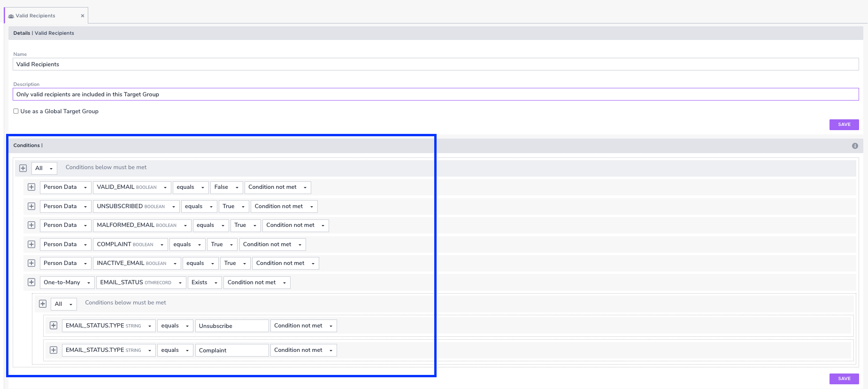This screenshot has height=389, width=868.
Task: Open equals operator dropdown on COMPLAINT row
Action: [x=187, y=245]
